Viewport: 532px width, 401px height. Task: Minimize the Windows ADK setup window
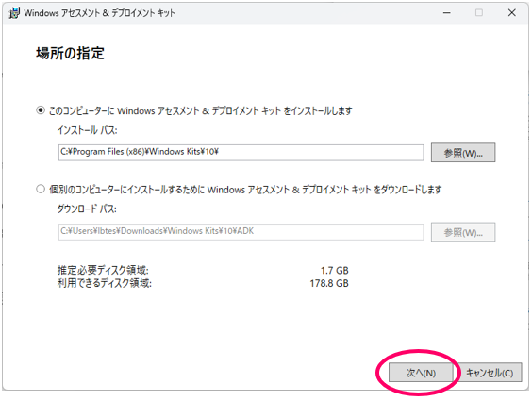(447, 13)
